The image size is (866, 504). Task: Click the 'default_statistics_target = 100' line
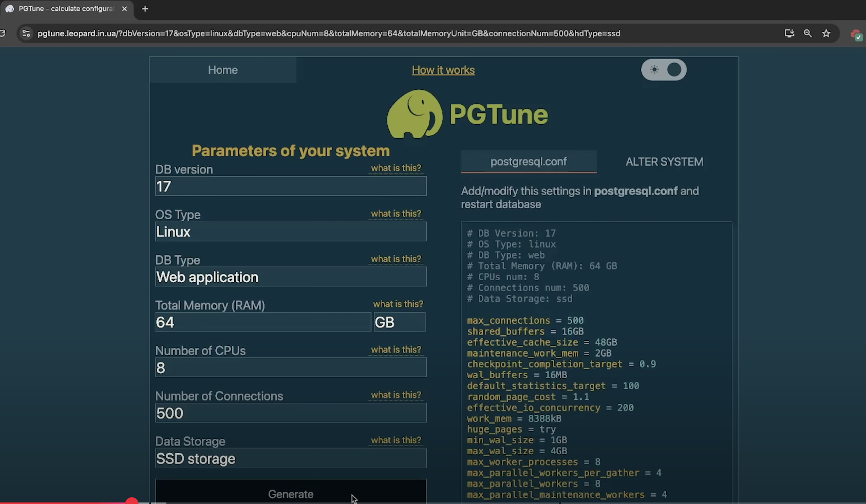553,386
